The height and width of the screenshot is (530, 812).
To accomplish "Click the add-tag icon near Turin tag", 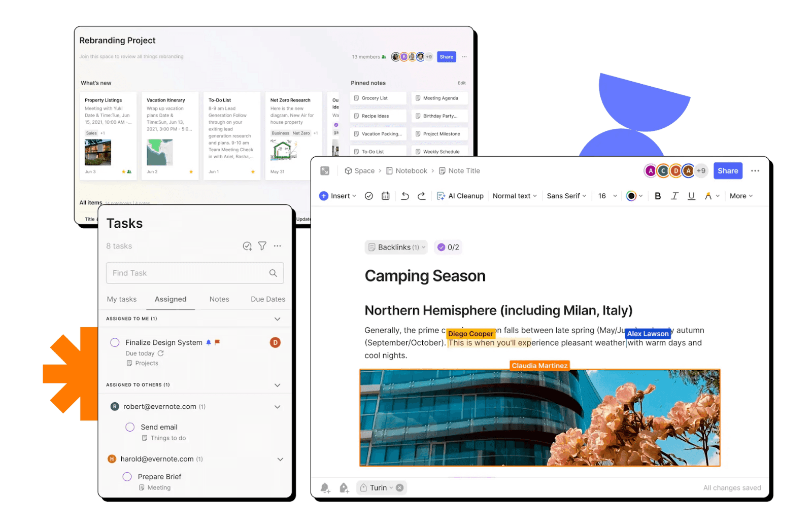I will 344,487.
